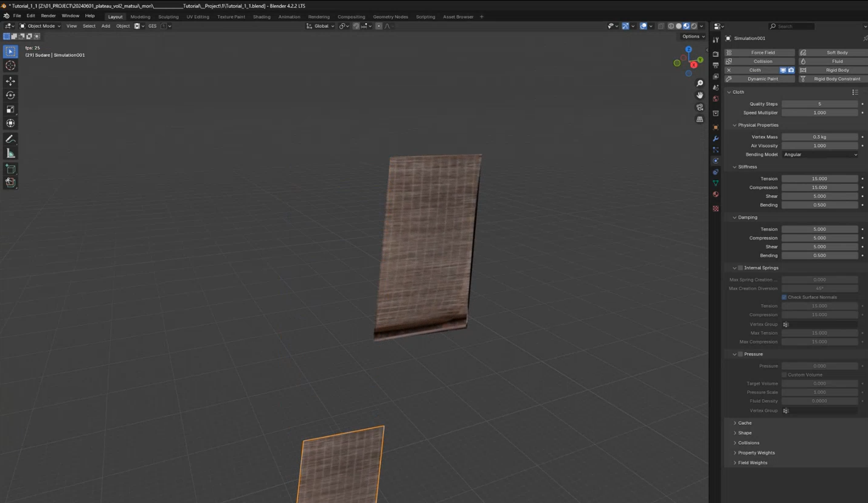
Task: Enable the Pressure checkbox
Action: [740, 354]
